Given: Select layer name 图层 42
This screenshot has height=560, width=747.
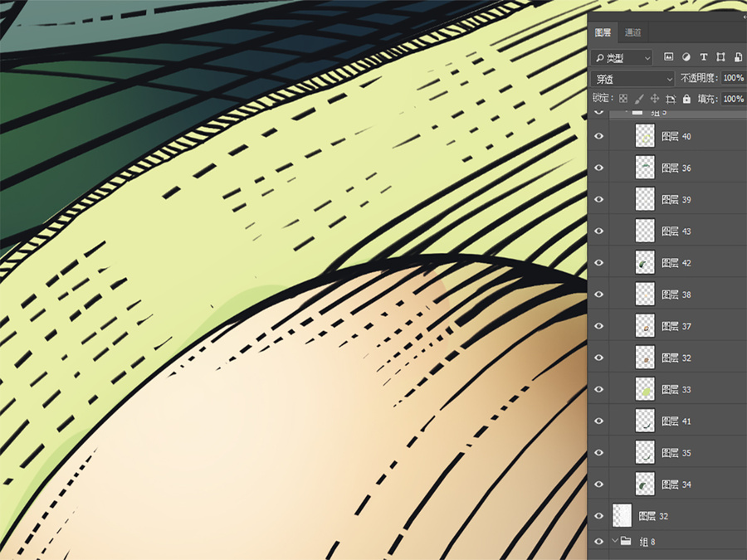Looking at the screenshot, I should point(676,263).
